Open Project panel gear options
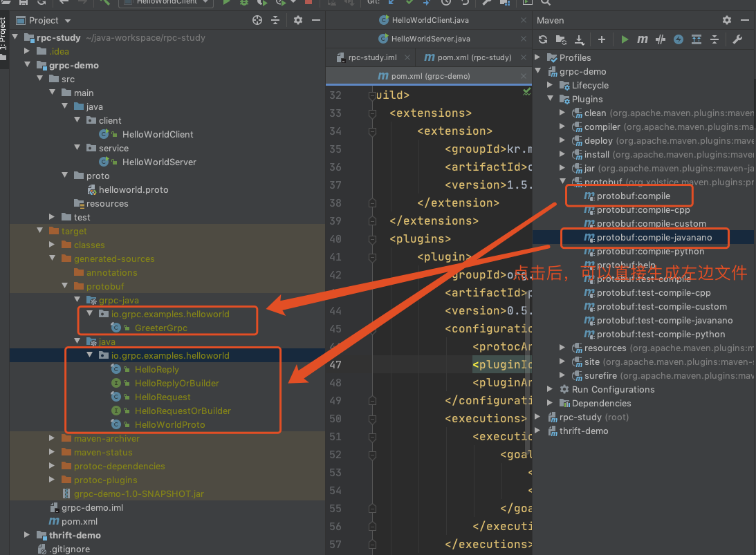 pyautogui.click(x=298, y=20)
